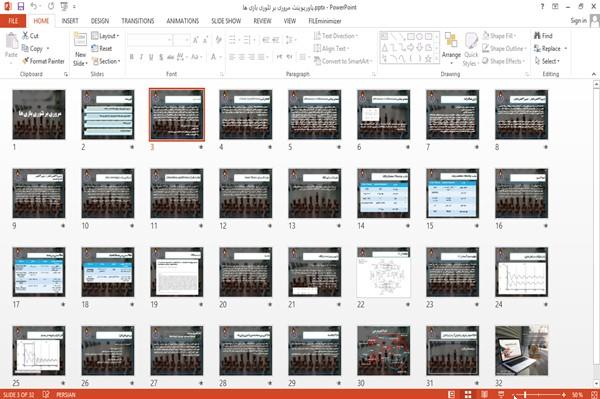Screen dimensions: 600x399
Task: Click the Find binoculars button
Action: (x=543, y=36)
